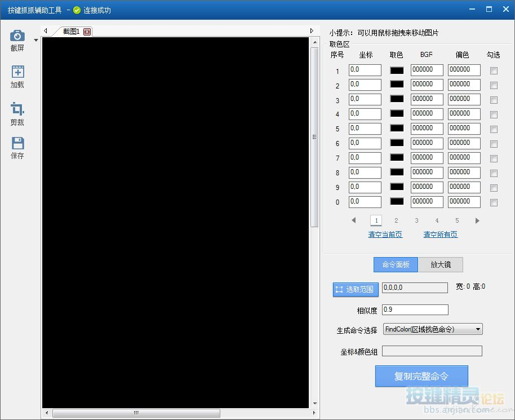
Task: Click the horizontal scrollbar left arrow
Action: 47,413
